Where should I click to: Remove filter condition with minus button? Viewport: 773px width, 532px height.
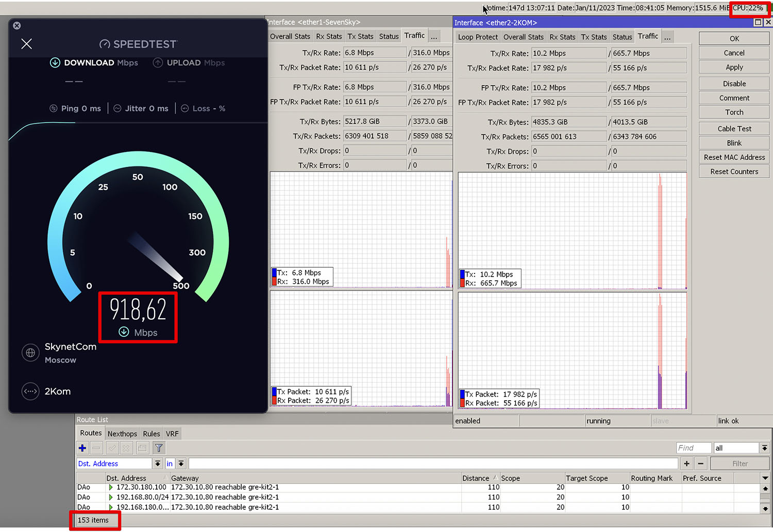(x=700, y=464)
